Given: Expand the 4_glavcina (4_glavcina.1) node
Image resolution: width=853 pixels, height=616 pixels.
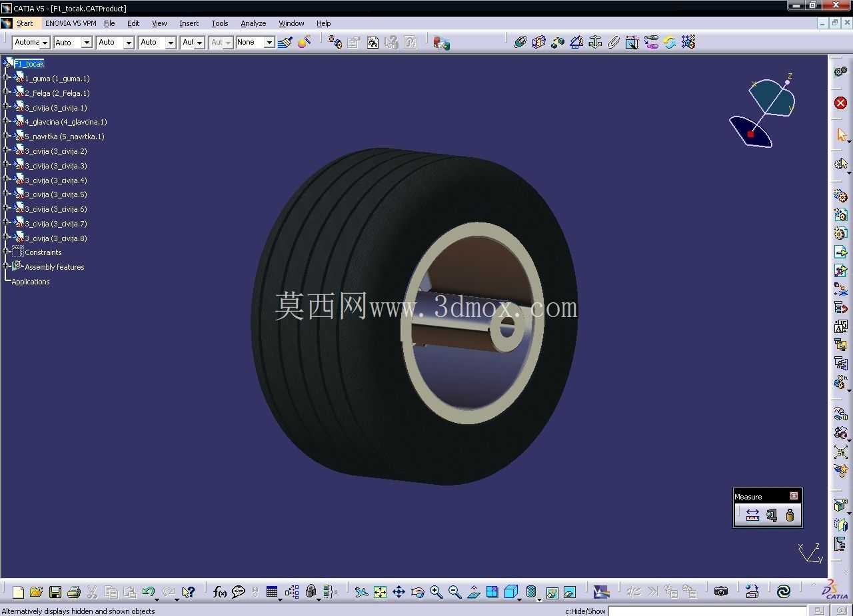Looking at the screenshot, I should coord(6,122).
